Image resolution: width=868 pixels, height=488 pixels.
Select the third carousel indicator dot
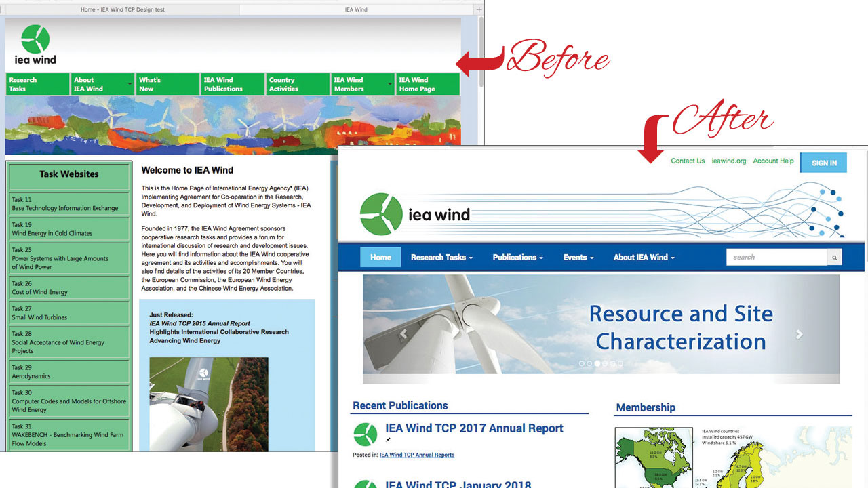pyautogui.click(x=597, y=364)
